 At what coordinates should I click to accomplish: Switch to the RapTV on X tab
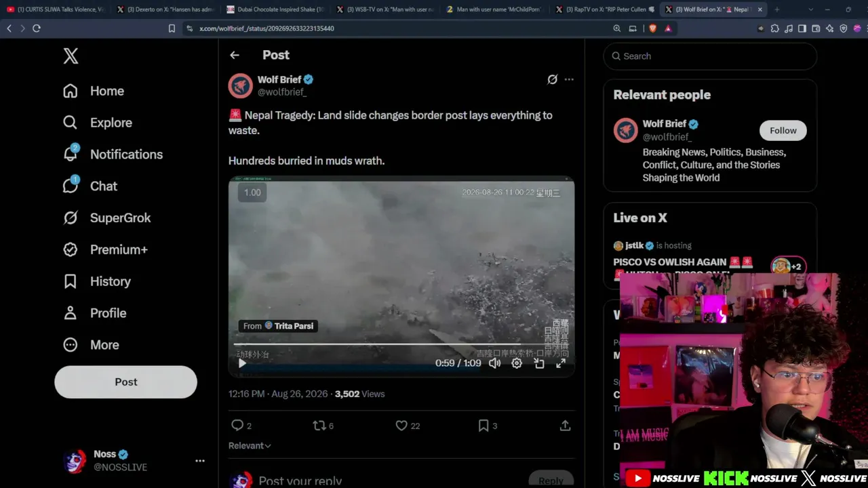click(x=605, y=9)
